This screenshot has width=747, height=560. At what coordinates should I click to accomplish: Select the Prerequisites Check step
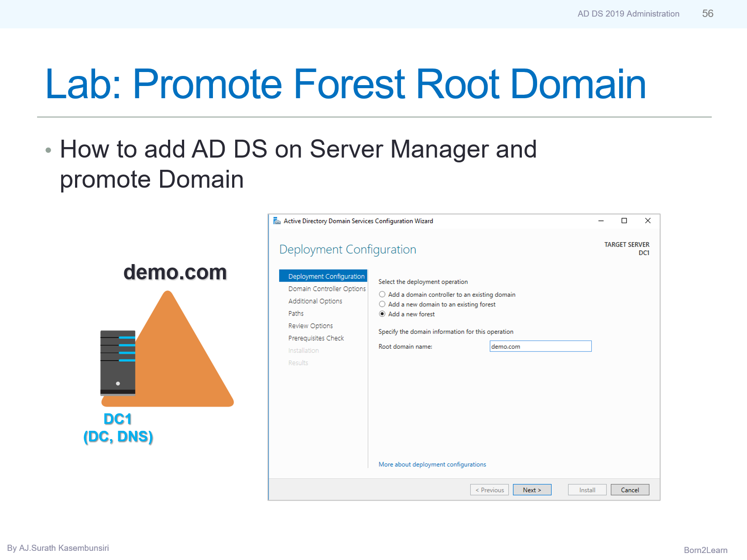(316, 338)
